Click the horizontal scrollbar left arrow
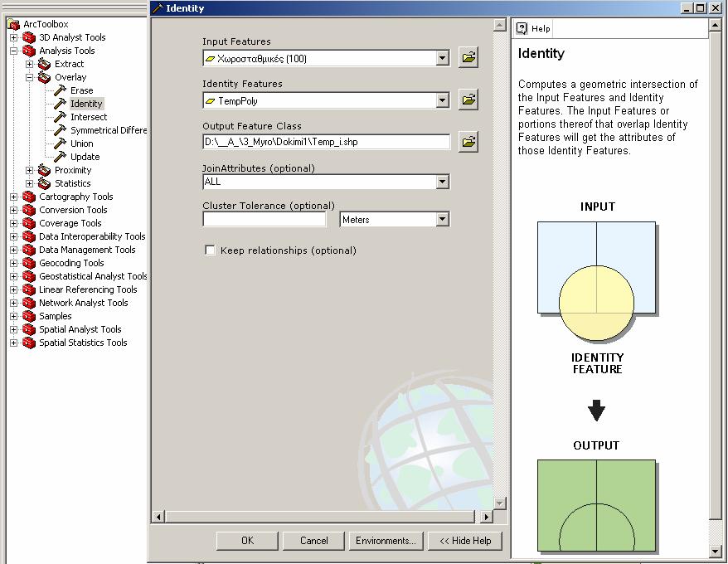728x564 pixels. click(x=158, y=517)
